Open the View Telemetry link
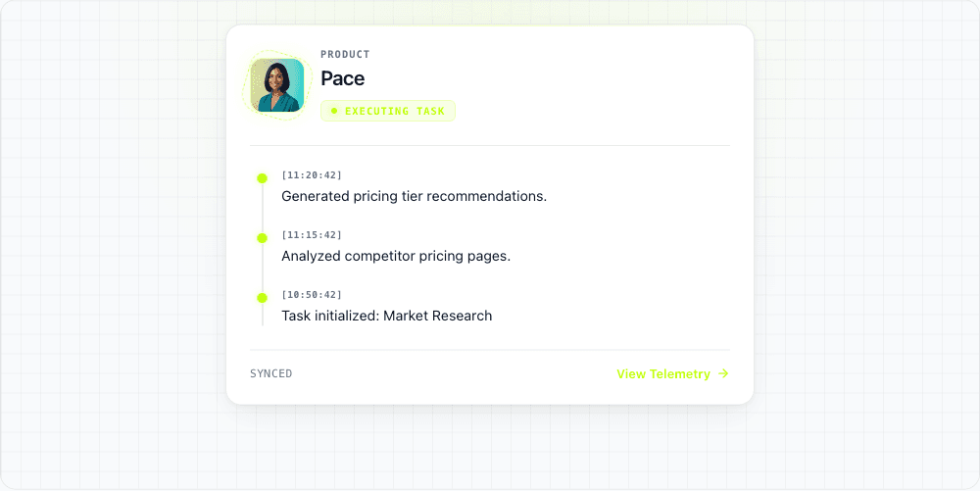This screenshot has height=491, width=980. click(662, 373)
